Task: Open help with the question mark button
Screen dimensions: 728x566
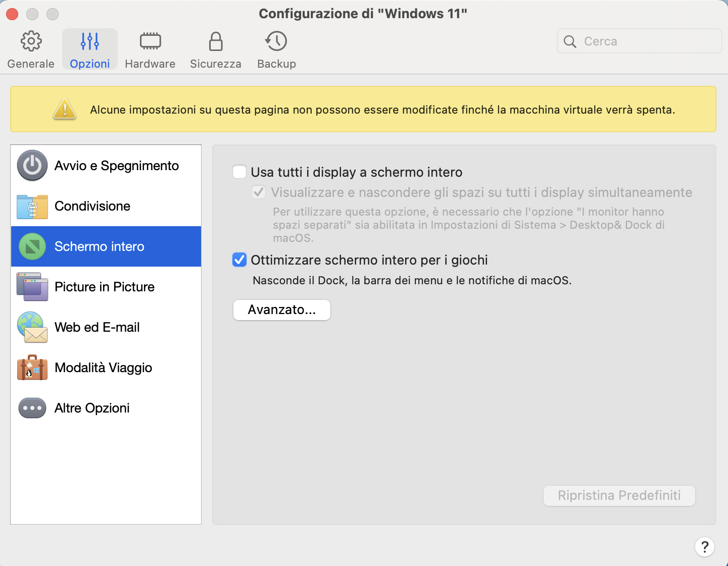Action: point(705,547)
